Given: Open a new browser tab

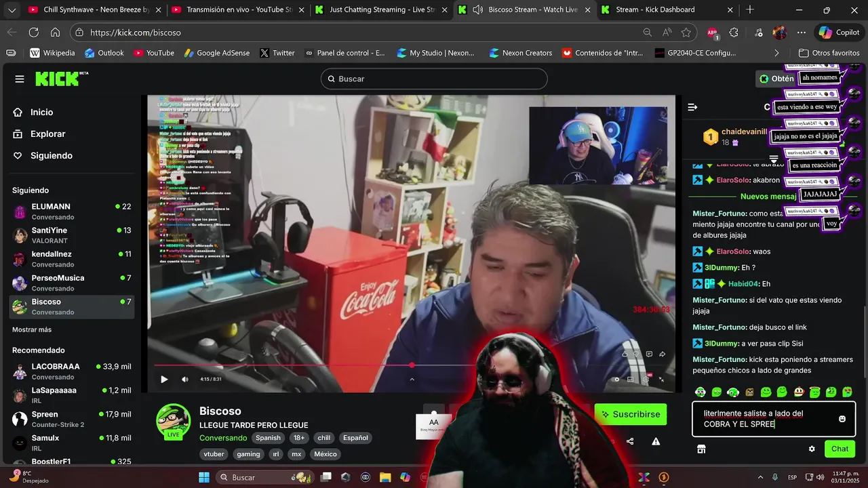Looking at the screenshot, I should (750, 9).
